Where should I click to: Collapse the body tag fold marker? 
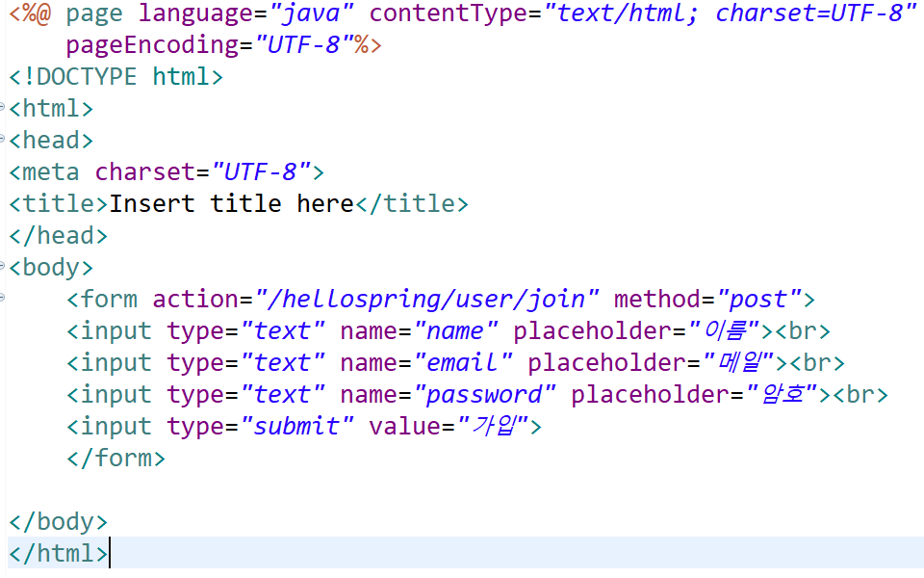pyautogui.click(x=2, y=266)
